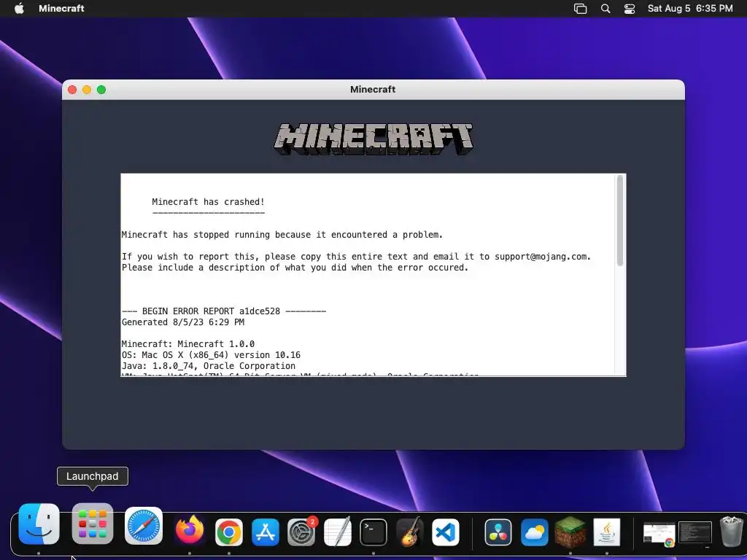
Task: Open the Minecraft menu in menu bar
Action: coord(61,8)
